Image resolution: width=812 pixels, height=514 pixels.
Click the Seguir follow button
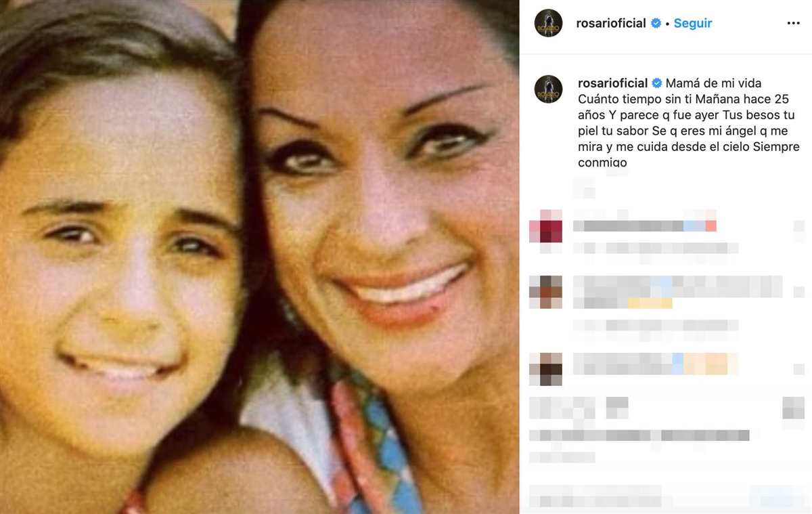click(x=693, y=23)
